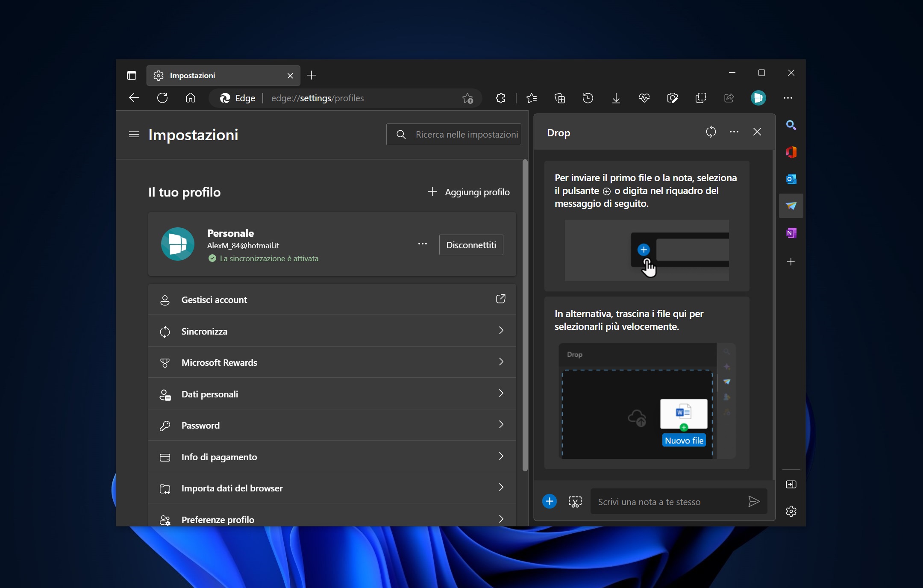Click Ricerca nelle impostazioni search box
This screenshot has height=588, width=923.
tap(454, 135)
